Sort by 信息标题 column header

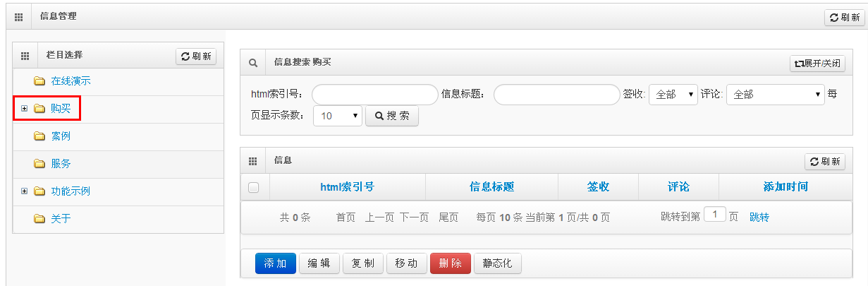[492, 187]
